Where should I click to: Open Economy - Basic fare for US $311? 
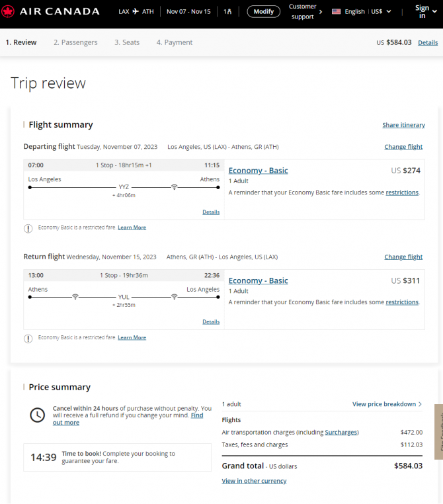[x=259, y=280]
